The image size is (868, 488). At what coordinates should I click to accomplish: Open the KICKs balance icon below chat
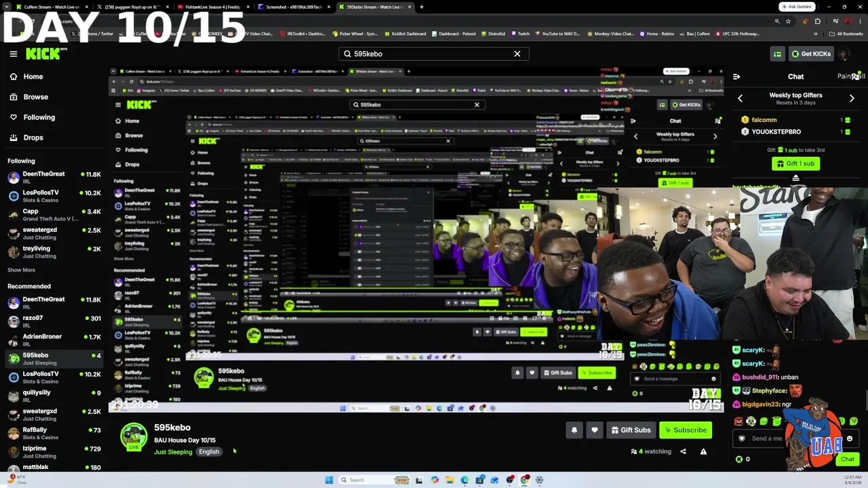[x=739, y=459]
